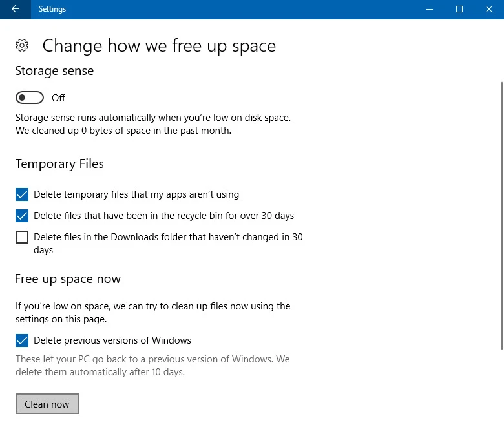Minimize the Settings window

click(430, 9)
